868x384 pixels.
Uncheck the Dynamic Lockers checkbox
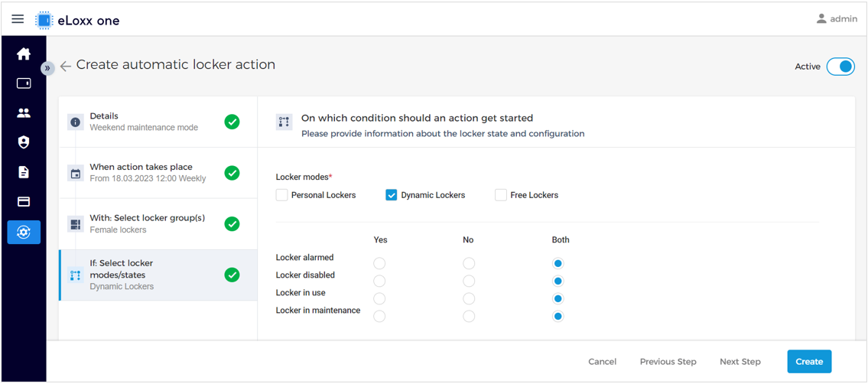click(x=392, y=195)
